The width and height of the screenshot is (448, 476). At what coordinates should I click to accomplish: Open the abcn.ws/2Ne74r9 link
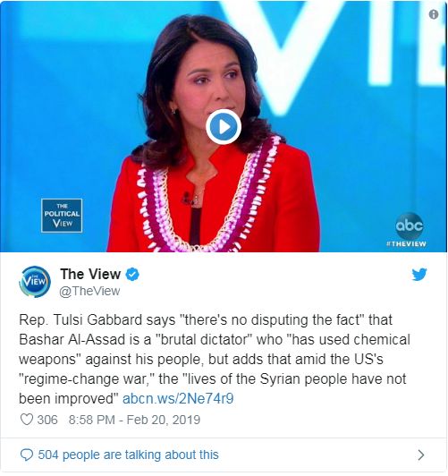click(x=178, y=398)
